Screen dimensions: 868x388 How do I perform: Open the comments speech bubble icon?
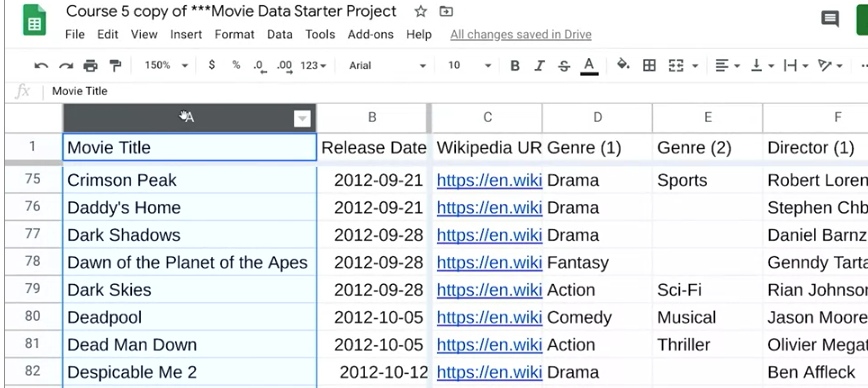click(830, 19)
